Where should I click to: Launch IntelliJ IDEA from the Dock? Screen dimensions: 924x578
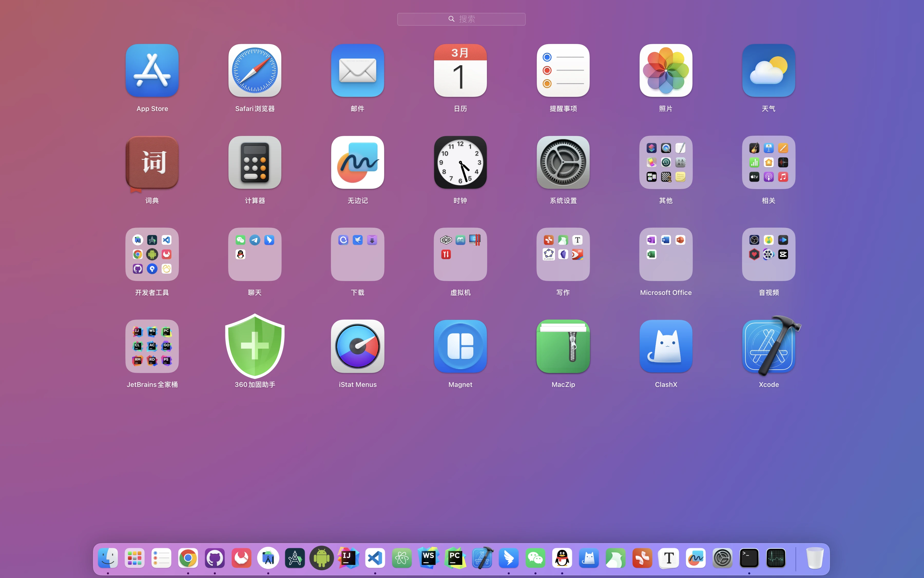coord(348,558)
